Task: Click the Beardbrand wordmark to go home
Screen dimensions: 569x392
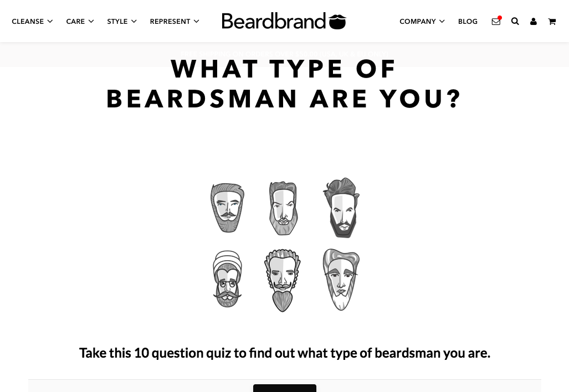Action: point(274,22)
